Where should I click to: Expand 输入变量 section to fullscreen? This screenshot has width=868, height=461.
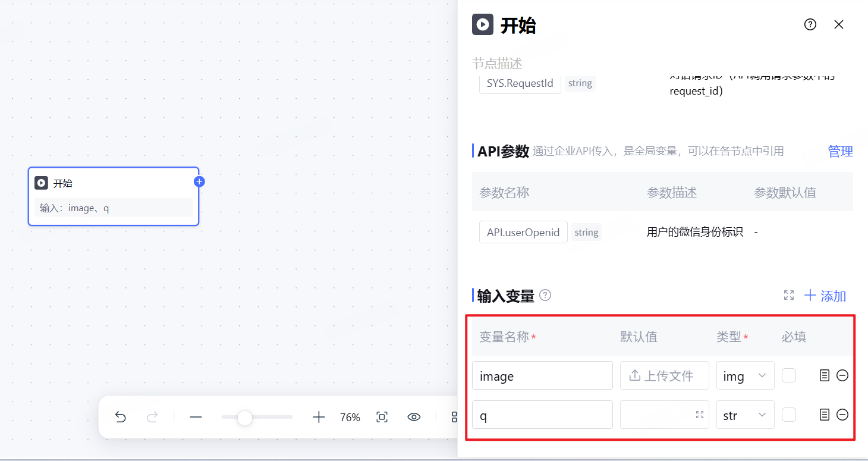tap(789, 295)
